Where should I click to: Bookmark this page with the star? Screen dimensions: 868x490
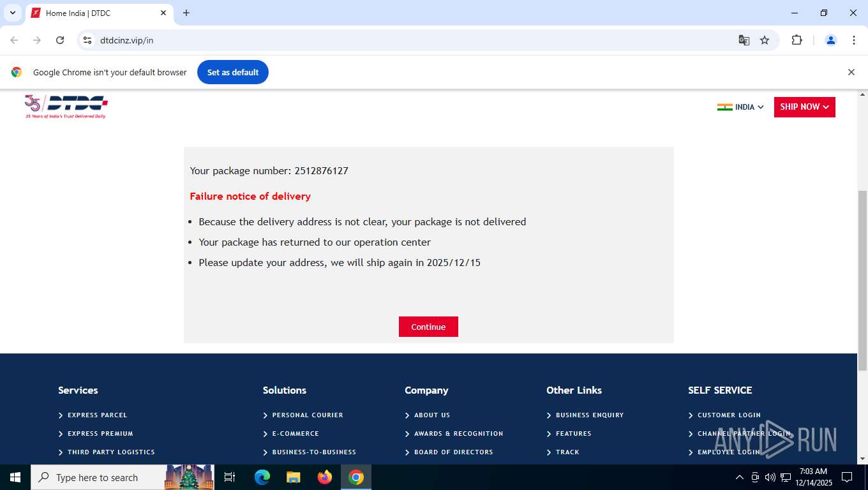[x=765, y=40]
